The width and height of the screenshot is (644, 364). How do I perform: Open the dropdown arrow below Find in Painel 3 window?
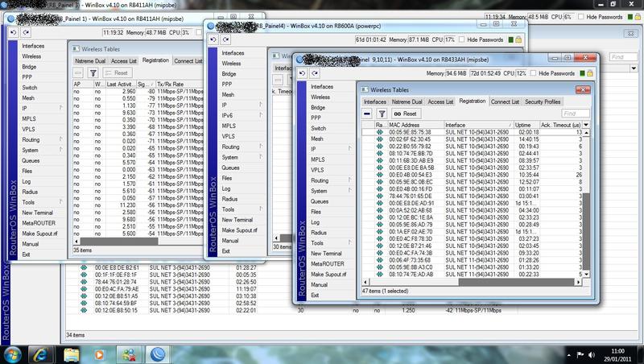point(634,68)
